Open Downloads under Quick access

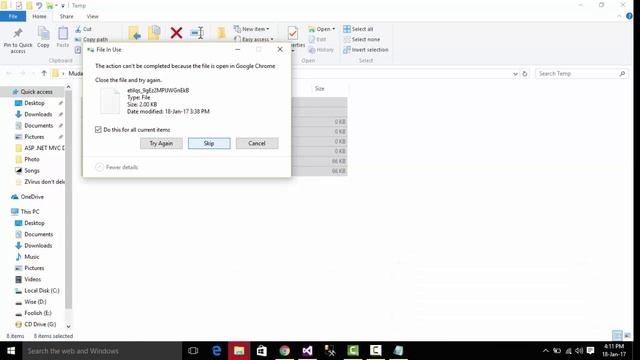[38, 114]
